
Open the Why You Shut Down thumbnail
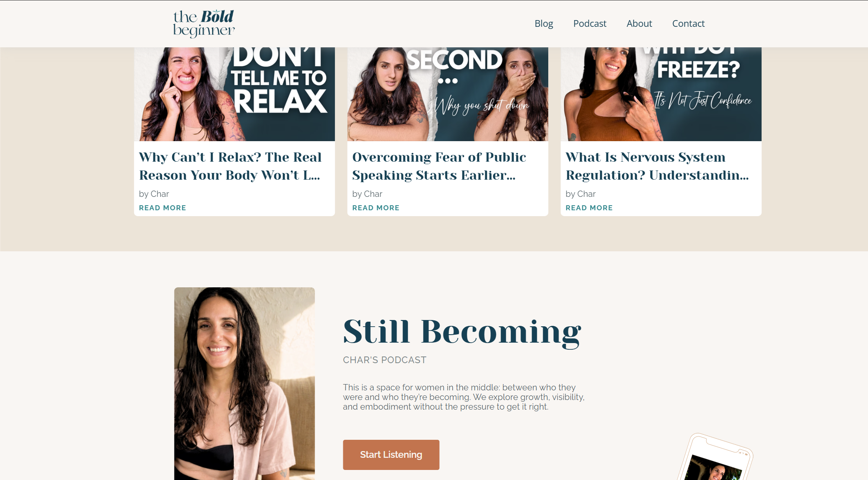448,94
